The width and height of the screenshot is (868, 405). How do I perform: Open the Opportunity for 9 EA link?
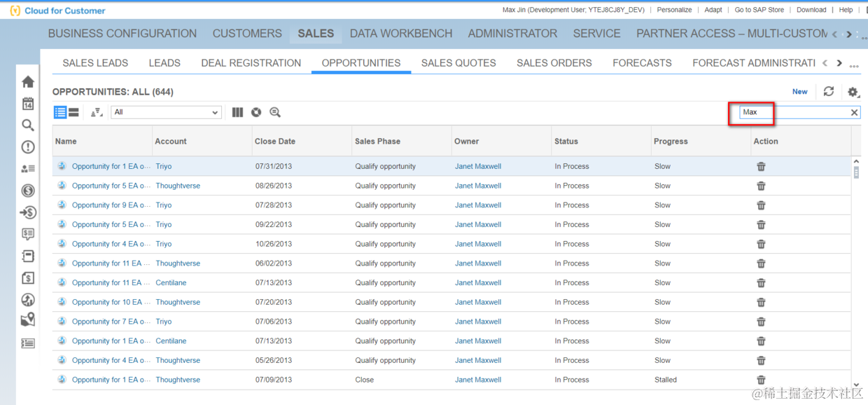(111, 205)
